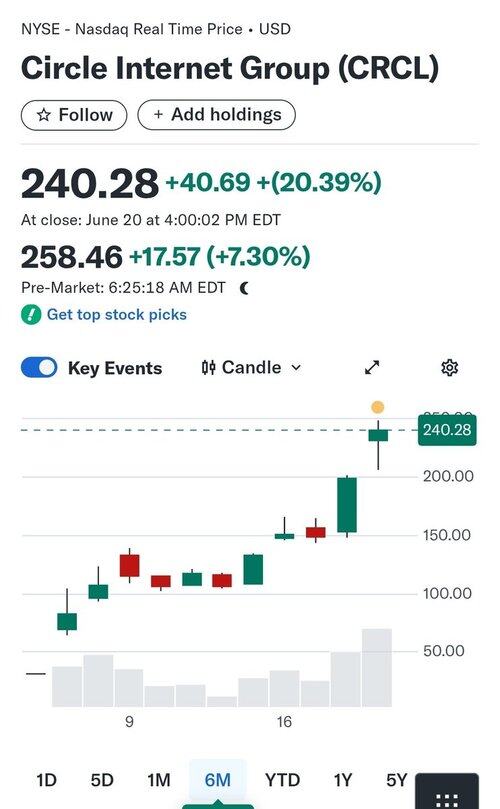Screen dimensions: 500x809
Task: Click the star icon in Follow
Action: point(44,115)
